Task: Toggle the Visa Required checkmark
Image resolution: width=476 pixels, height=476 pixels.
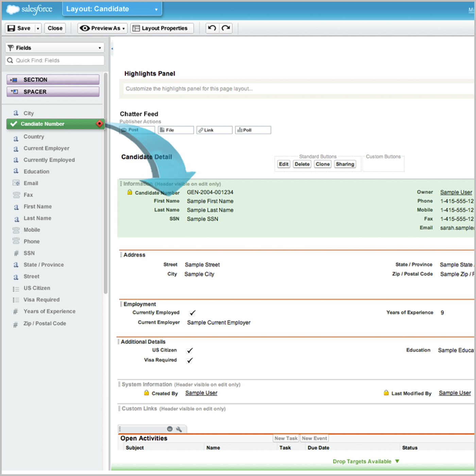Action: (x=190, y=360)
